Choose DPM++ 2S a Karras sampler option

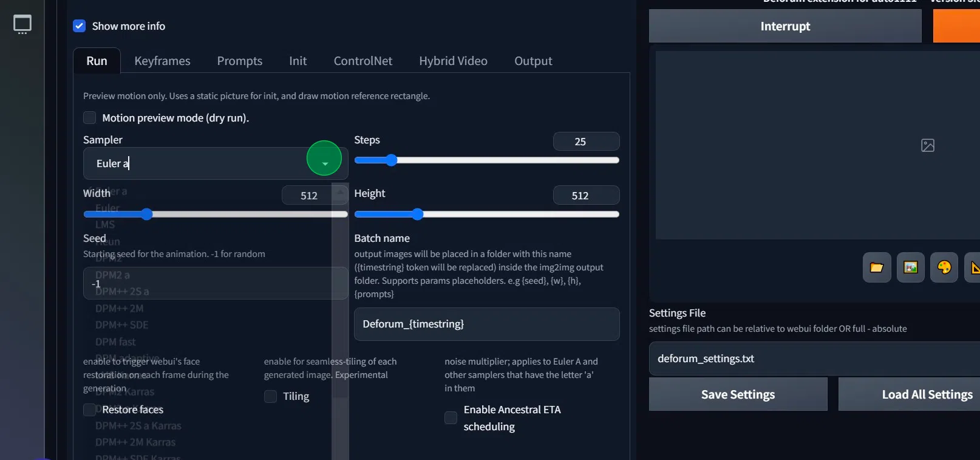coord(138,426)
